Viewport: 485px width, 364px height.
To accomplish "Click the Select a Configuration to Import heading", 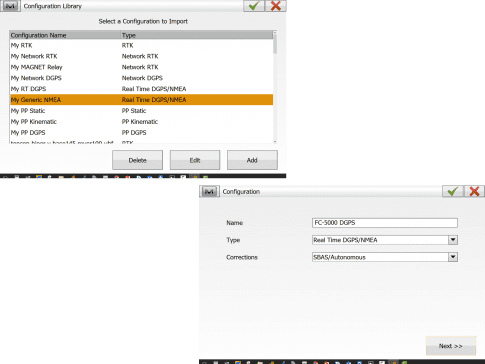I will pos(143,21).
